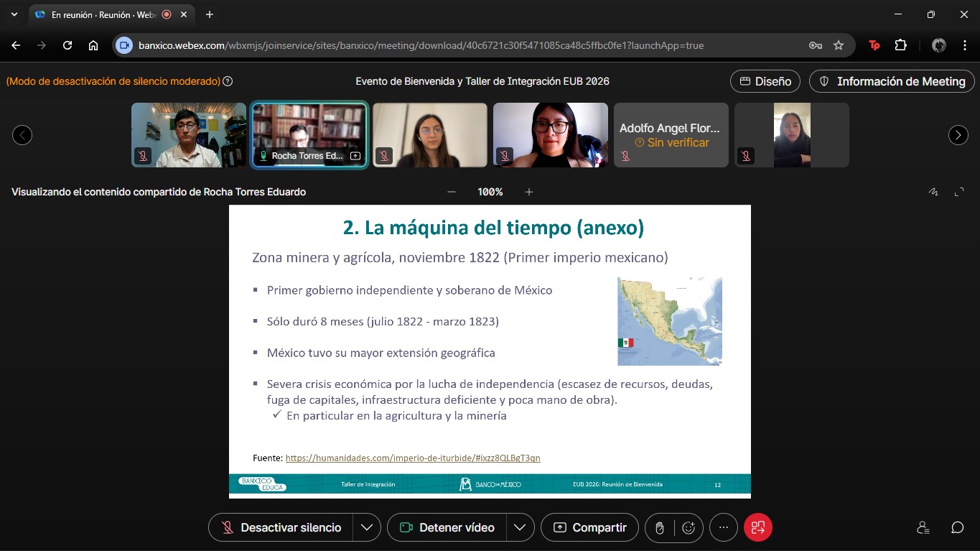
Task: Open the more options ellipsis button
Action: tap(724, 527)
